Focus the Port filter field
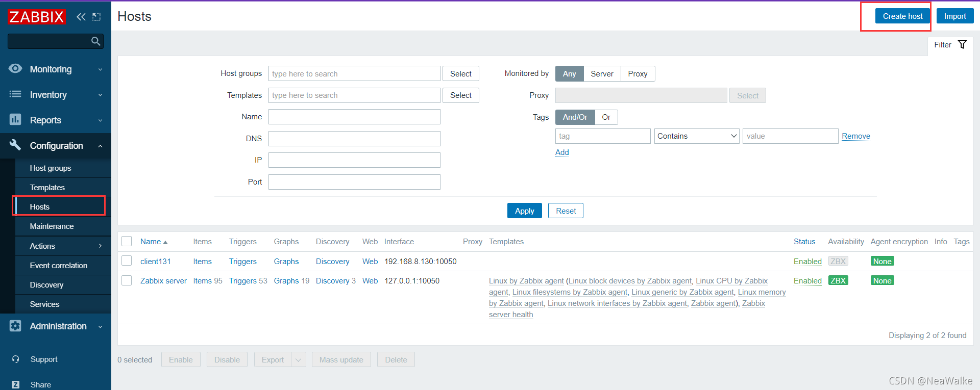The image size is (980, 390). pos(354,182)
